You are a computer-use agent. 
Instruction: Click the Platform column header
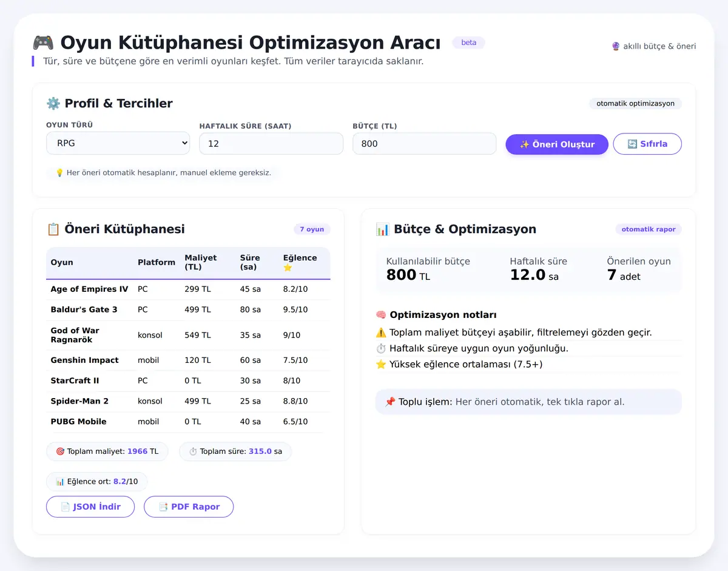click(x=157, y=263)
